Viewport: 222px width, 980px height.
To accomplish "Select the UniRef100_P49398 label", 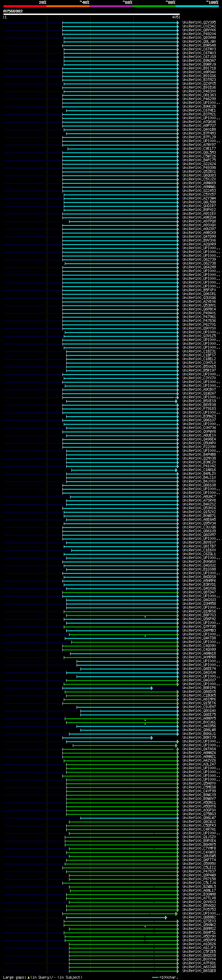I will point(199,168).
